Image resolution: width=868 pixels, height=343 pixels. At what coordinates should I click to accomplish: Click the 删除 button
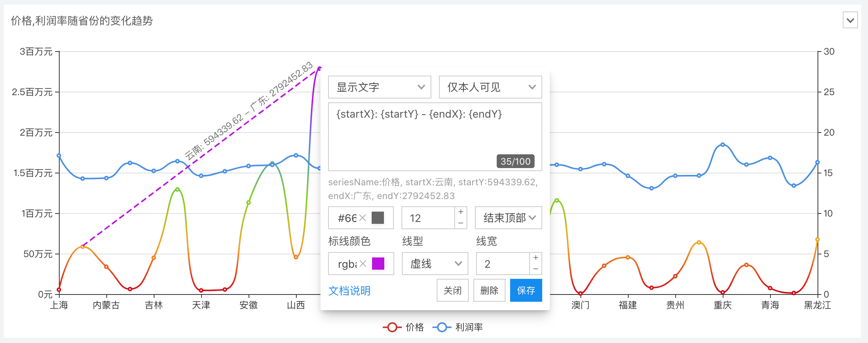click(x=489, y=291)
